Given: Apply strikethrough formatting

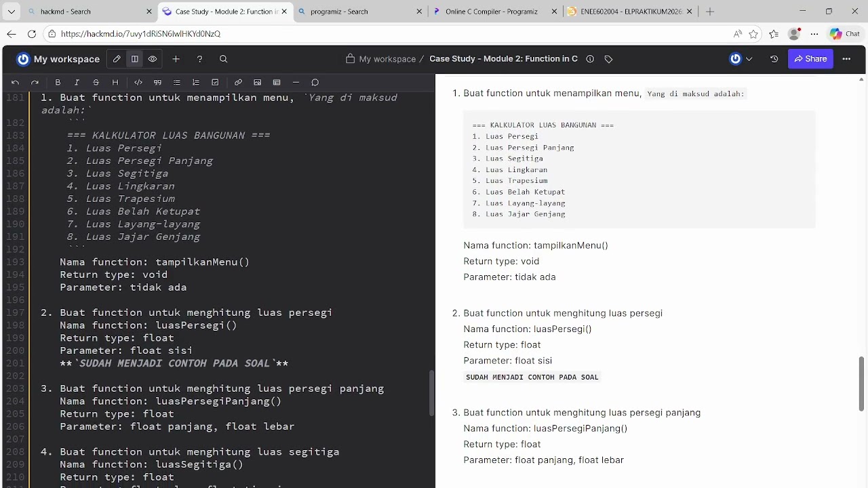Looking at the screenshot, I should (96, 82).
